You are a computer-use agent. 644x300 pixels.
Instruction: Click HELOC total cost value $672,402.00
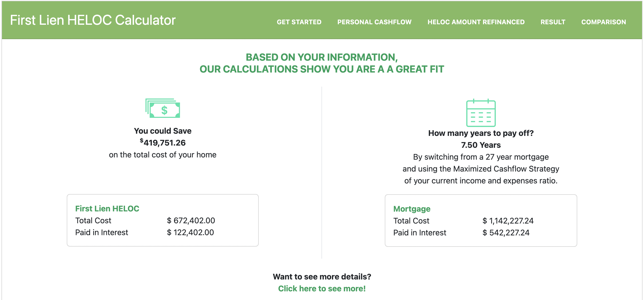pos(191,221)
